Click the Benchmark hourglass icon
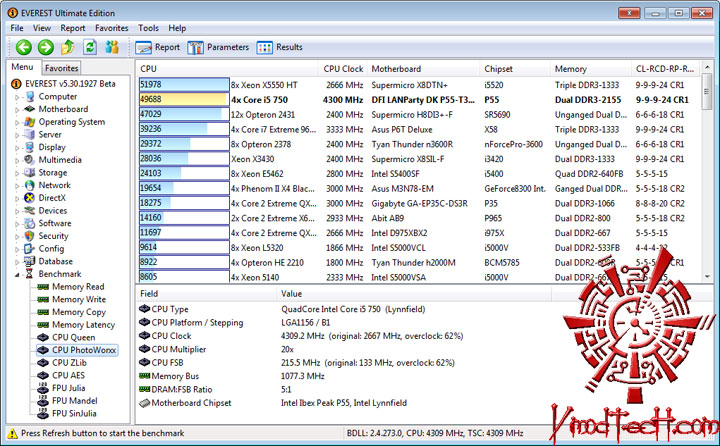Image resolution: width=720 pixels, height=446 pixels. point(29,274)
